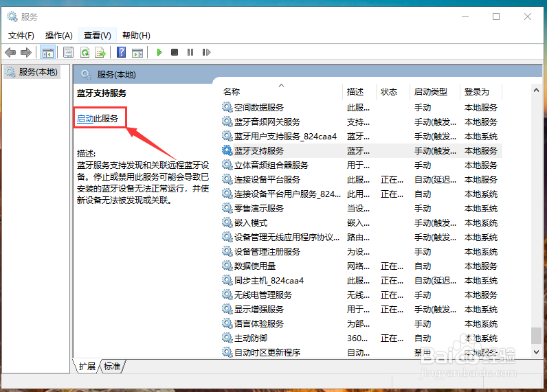Image resolution: width=547 pixels, height=392 pixels.
Task: Open the 查看(V) menu
Action: coord(98,36)
